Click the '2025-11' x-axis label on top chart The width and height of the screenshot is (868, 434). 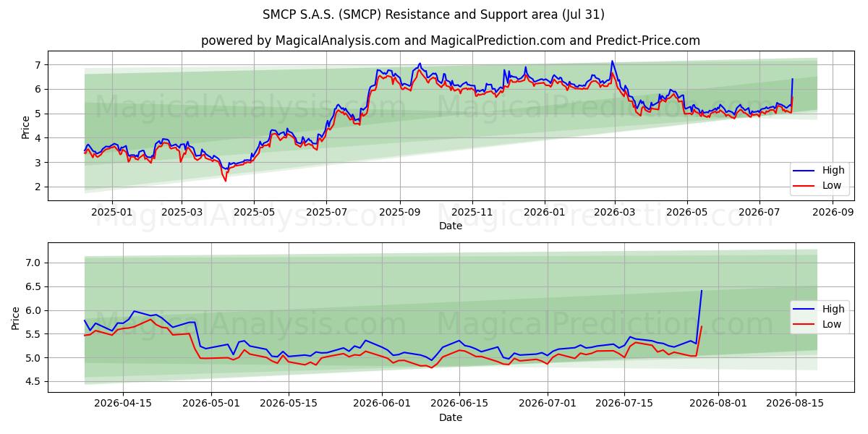[472, 213]
